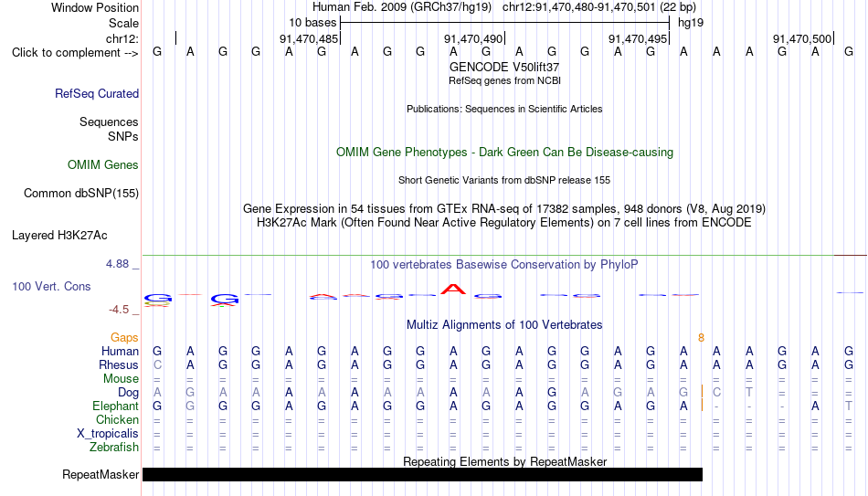The height and width of the screenshot is (496, 868).
Task: Click the 4.88 PhyloP upper value
Action: (x=117, y=264)
